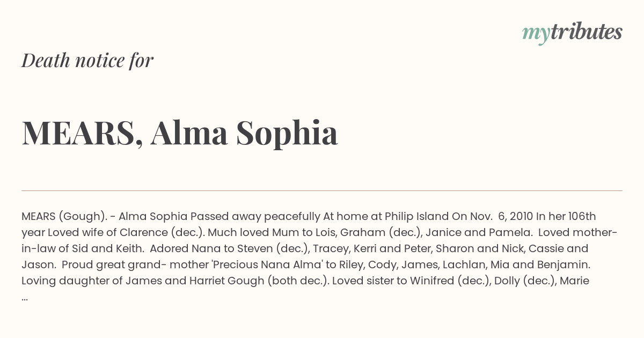The height and width of the screenshot is (338, 644).
Task: Select the 'MEARS, Alma Sophia' title
Action: click(180, 133)
